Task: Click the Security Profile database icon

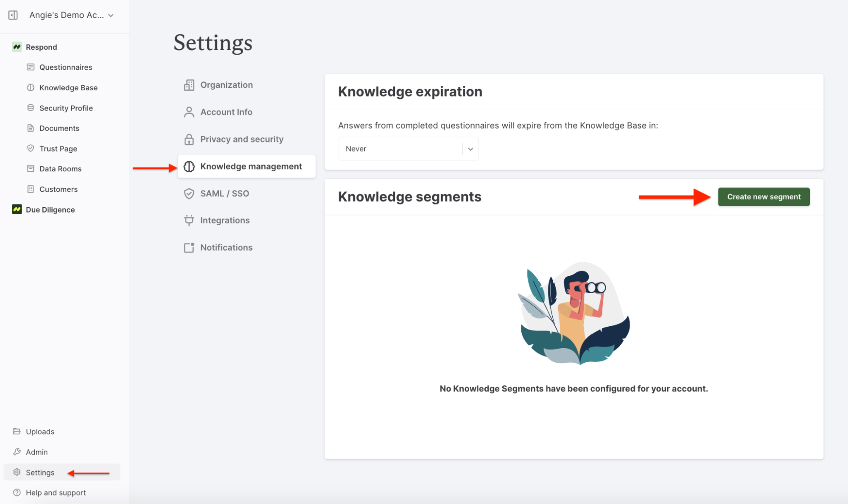Action: point(31,108)
